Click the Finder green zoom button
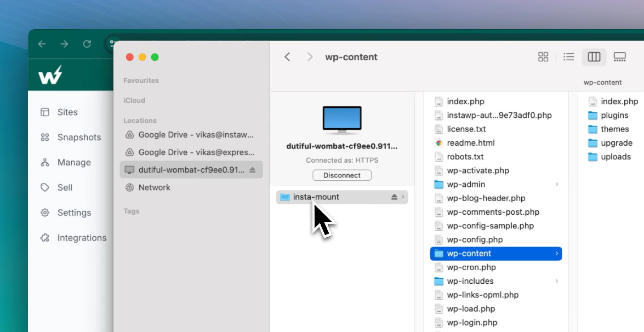This screenshot has height=332, width=644. (155, 57)
